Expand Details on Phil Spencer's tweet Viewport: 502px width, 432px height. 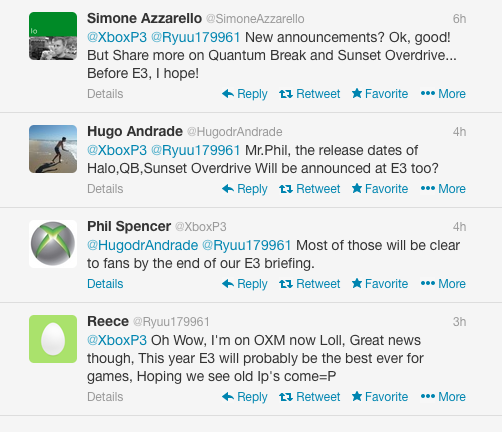click(105, 284)
